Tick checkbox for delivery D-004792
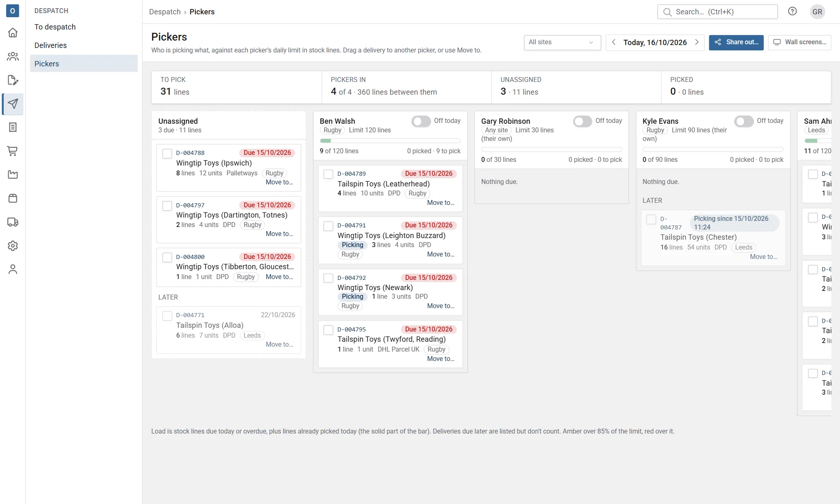 click(x=328, y=278)
